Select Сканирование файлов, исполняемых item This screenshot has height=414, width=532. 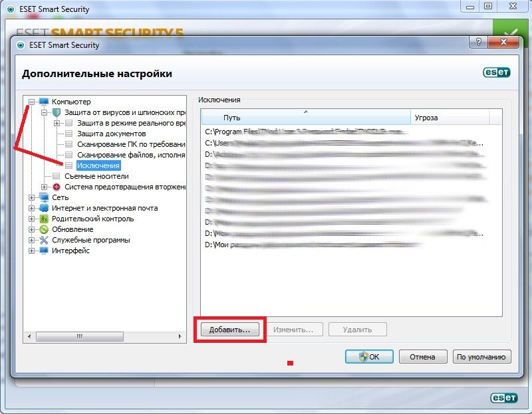point(131,155)
